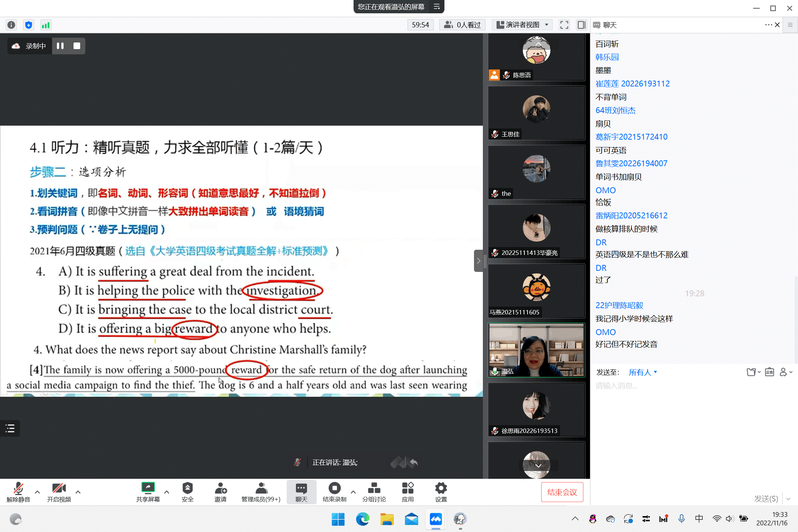798x532 pixels.
Task: Open the chat panel three-dots menu
Action: (768, 25)
